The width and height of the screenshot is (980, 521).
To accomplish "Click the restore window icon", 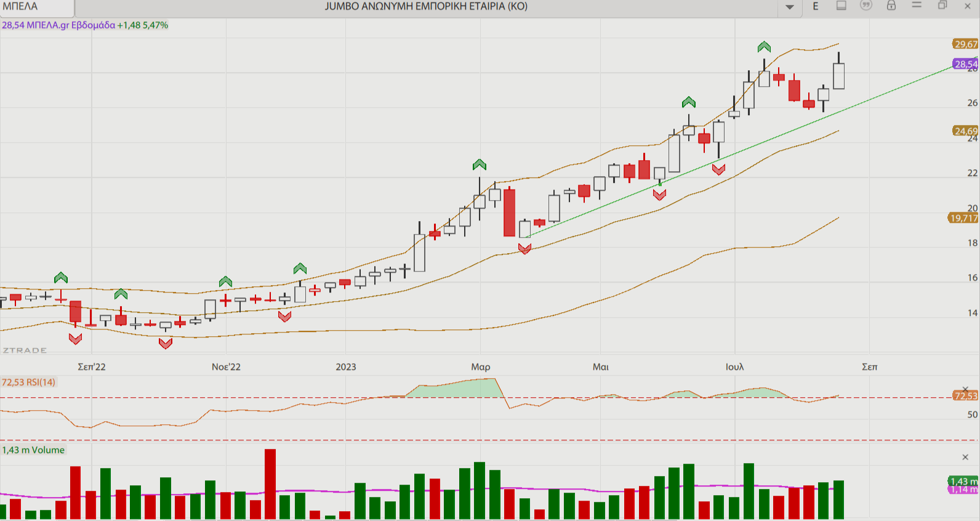I will point(942,6).
